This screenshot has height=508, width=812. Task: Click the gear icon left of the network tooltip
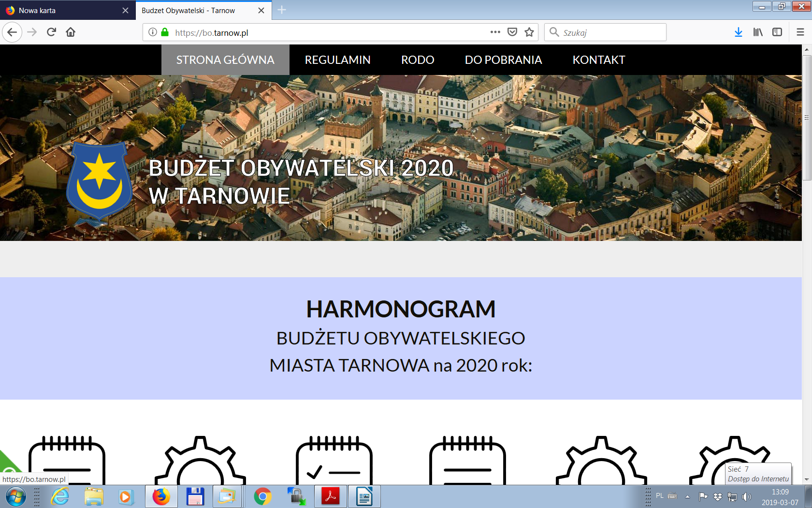tap(601, 460)
